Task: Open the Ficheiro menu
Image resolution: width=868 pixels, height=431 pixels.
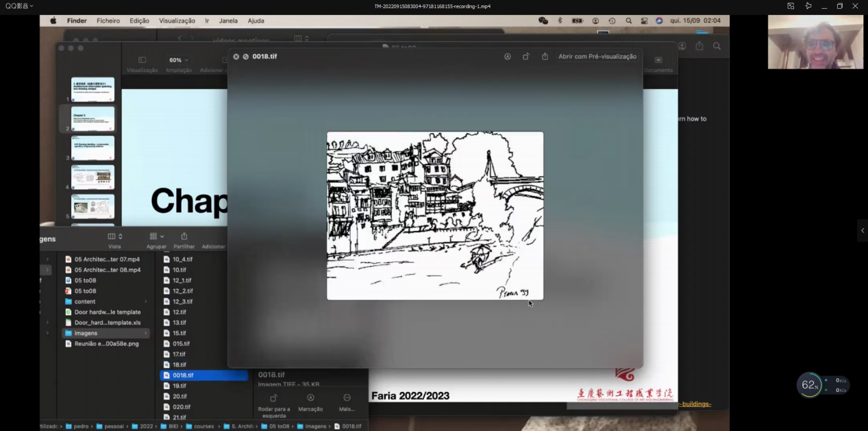Action: point(108,21)
